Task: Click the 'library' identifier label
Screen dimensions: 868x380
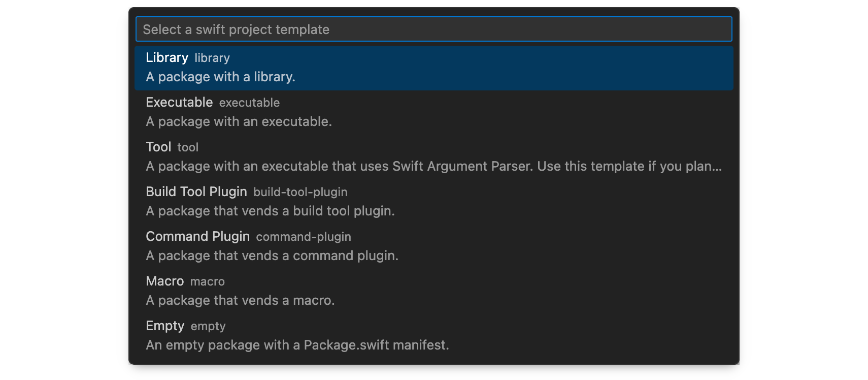Action: pos(212,57)
